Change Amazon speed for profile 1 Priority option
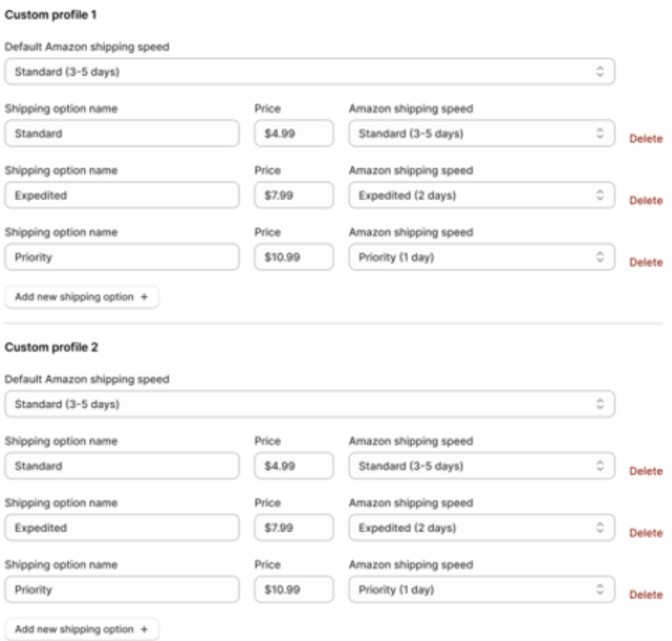Image resolution: width=672 pixels, height=641 pixels. (x=481, y=257)
